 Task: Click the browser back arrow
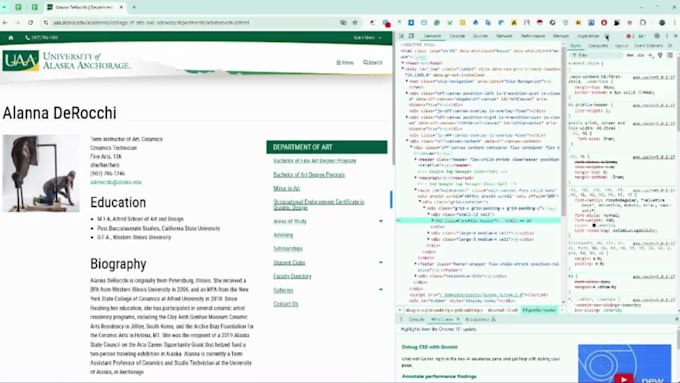point(5,22)
